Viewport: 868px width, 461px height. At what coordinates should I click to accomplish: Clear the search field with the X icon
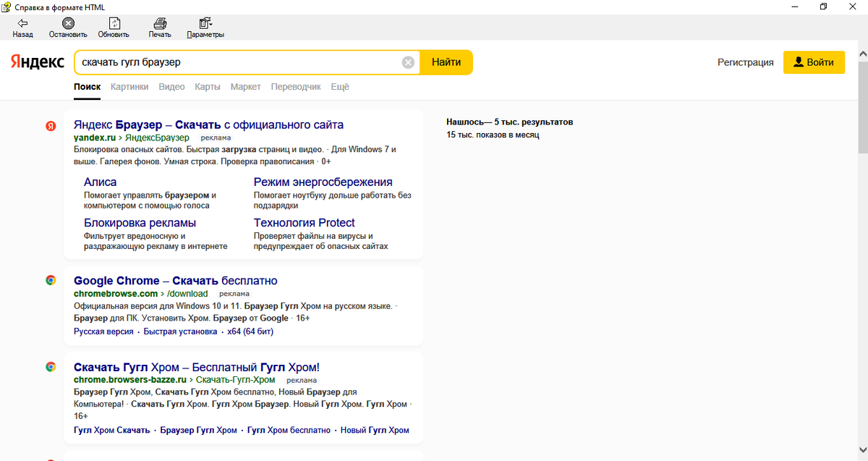click(408, 62)
